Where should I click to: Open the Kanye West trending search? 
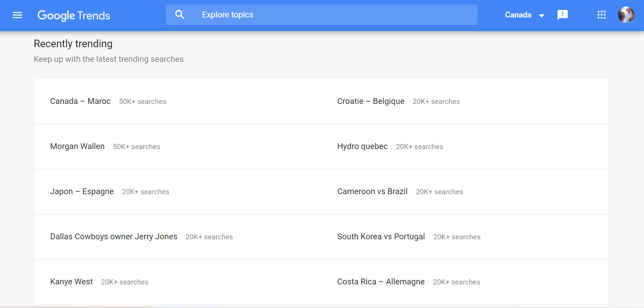click(71, 282)
